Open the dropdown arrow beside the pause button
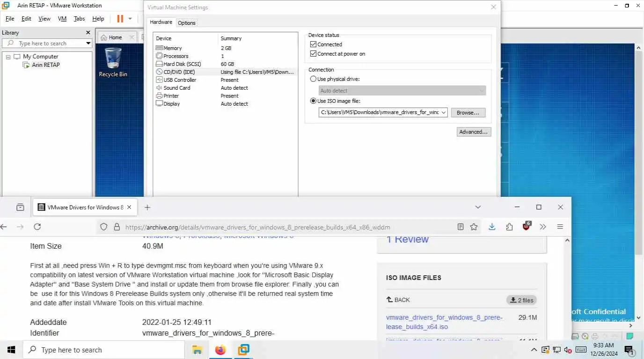This screenshot has width=644, height=359. (x=130, y=19)
